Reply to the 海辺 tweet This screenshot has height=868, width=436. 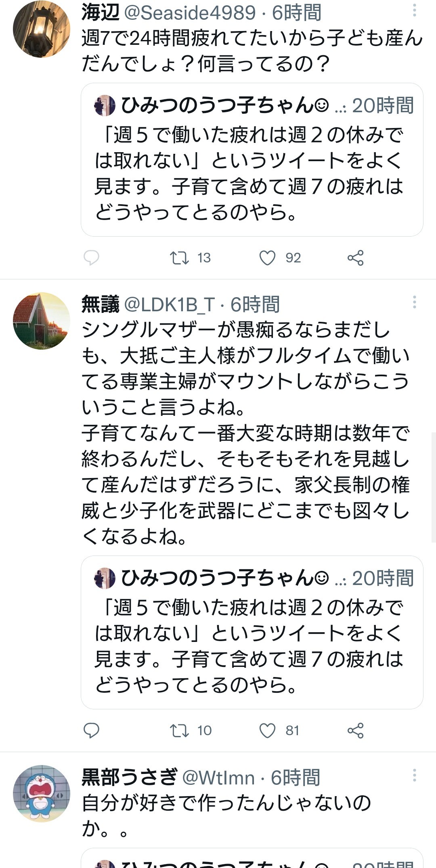[91, 258]
